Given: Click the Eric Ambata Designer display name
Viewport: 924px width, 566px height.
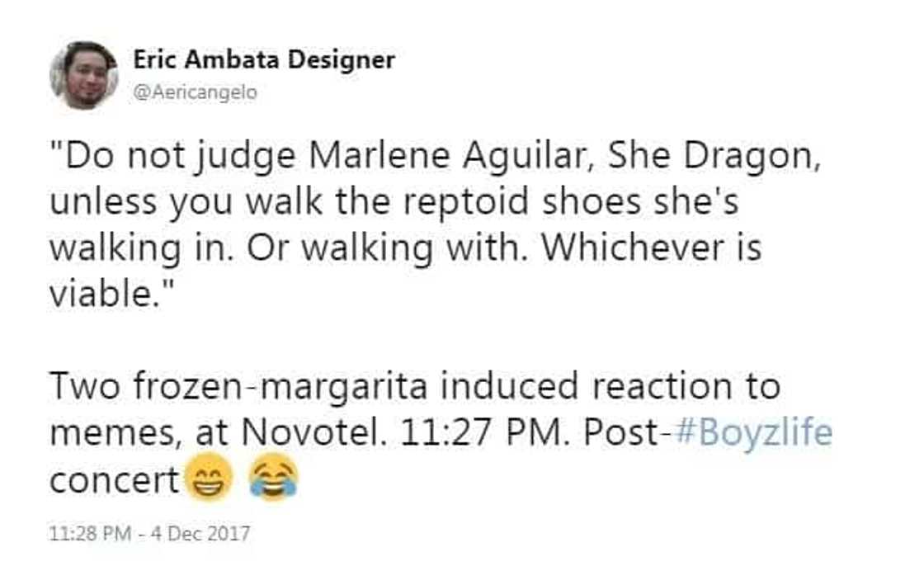Looking at the screenshot, I should (264, 60).
